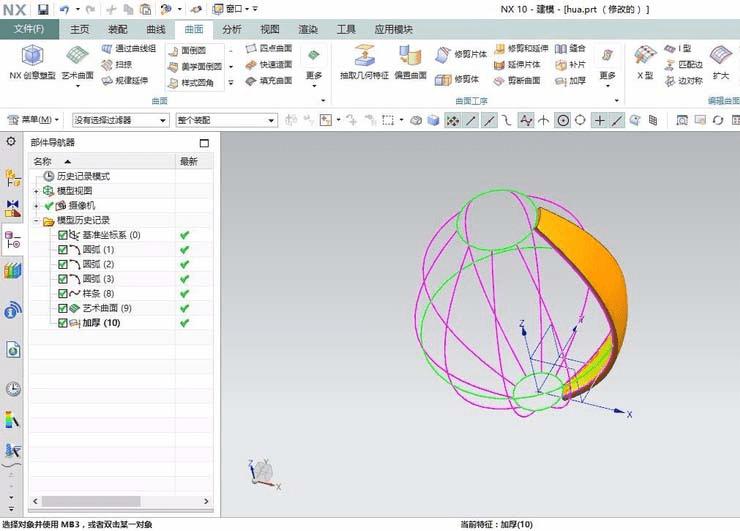The image size is (740, 531).
Task: Select the 边对称 tool
Action: (x=683, y=81)
